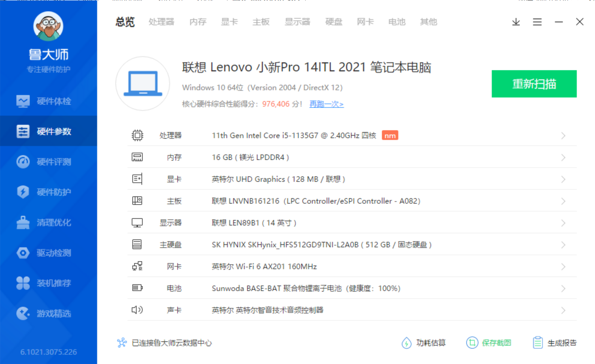Switch to the 硬盘 tab
This screenshot has height=364, width=595.
point(334,22)
